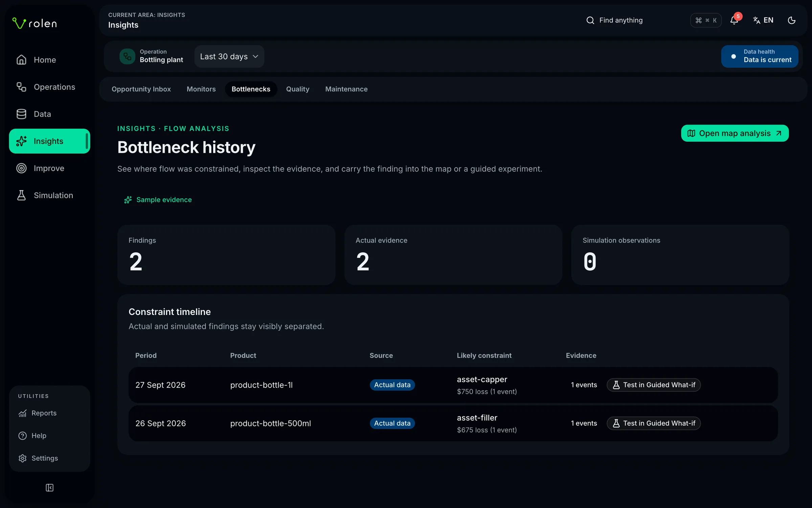
Task: Click Actual data badge for 27 Sept
Action: [x=392, y=385]
